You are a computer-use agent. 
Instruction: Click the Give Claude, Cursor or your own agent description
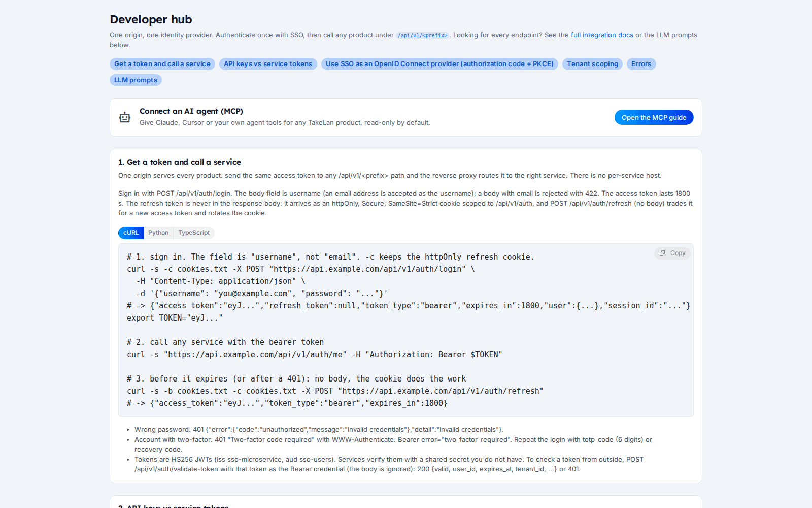pos(285,123)
